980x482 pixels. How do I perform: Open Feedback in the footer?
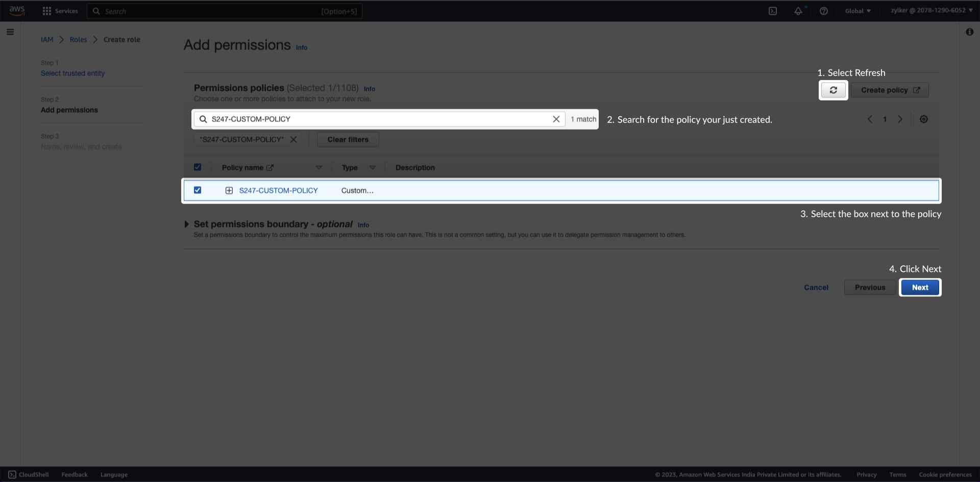click(x=75, y=475)
